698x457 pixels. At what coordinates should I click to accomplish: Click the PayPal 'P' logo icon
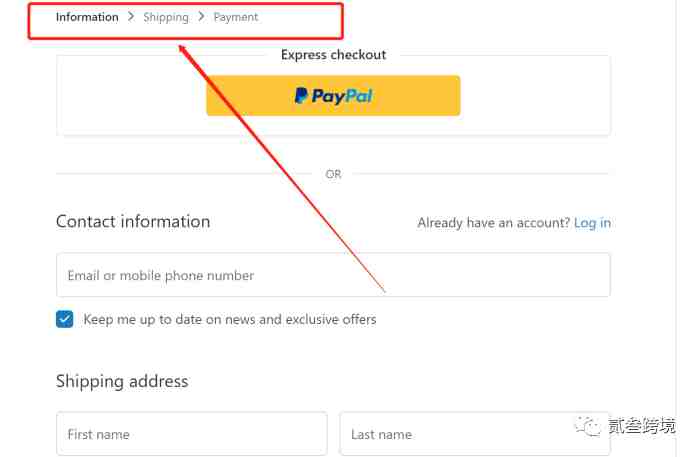click(x=301, y=96)
